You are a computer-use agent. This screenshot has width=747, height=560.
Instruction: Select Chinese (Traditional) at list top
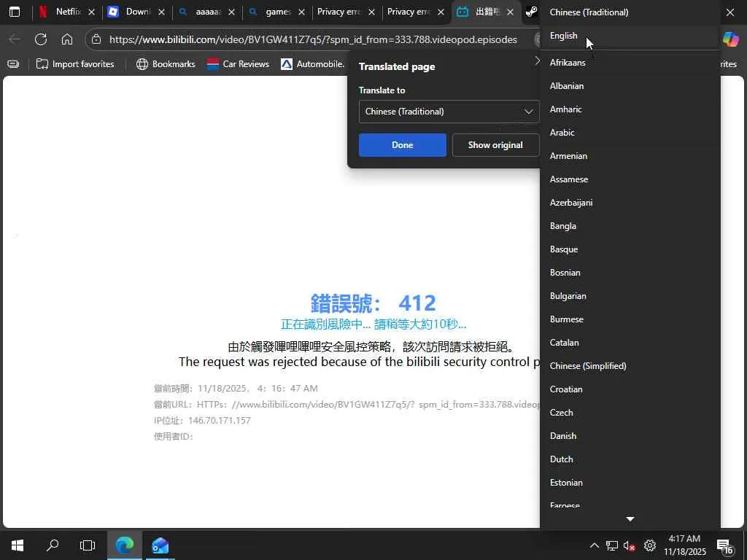point(630,12)
